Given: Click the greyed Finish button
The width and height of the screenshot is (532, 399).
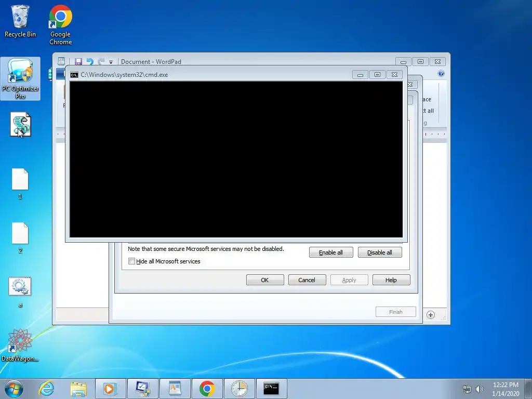Looking at the screenshot, I should pyautogui.click(x=395, y=312).
